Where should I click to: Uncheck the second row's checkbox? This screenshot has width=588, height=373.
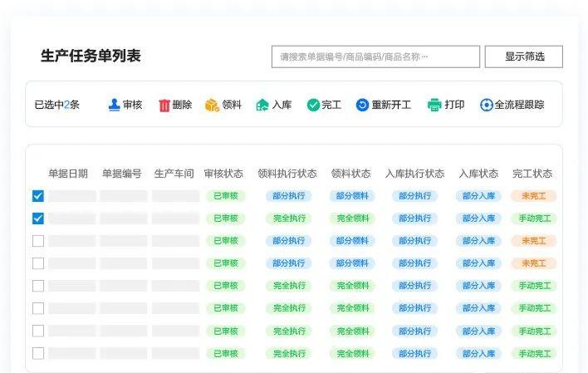coord(38,218)
